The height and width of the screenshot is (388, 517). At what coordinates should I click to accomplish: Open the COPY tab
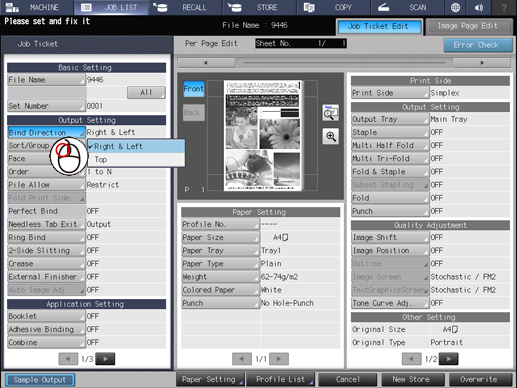(x=334, y=7)
